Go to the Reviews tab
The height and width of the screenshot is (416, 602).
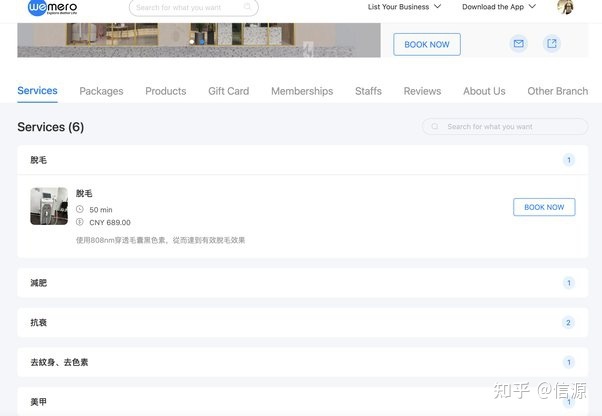pos(422,91)
